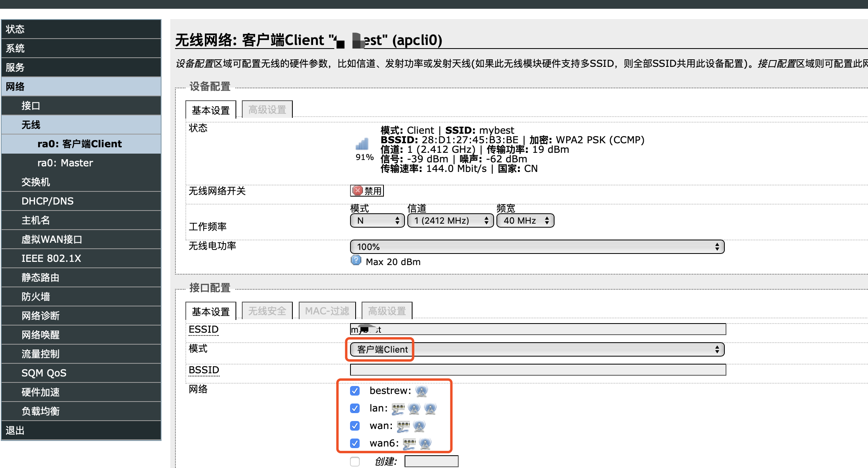Image resolution: width=868 pixels, height=468 pixels.
Task: Click the wireless icon beside wan network
Action: [419, 425]
